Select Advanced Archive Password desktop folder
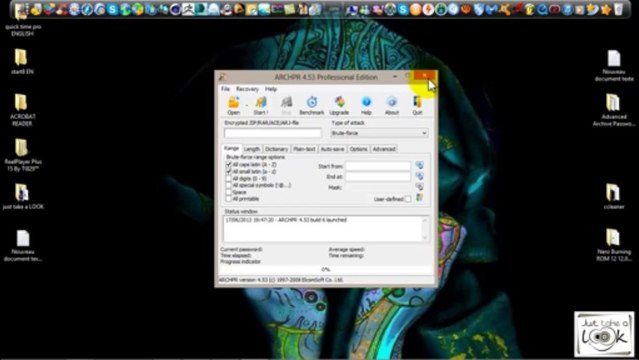The height and width of the screenshot is (360, 639). (613, 110)
